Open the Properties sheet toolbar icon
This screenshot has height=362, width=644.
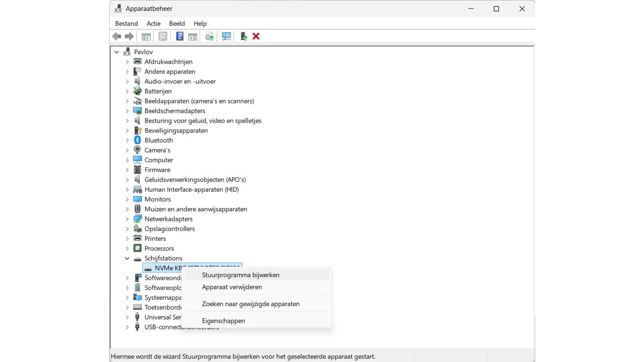pyautogui.click(x=163, y=36)
